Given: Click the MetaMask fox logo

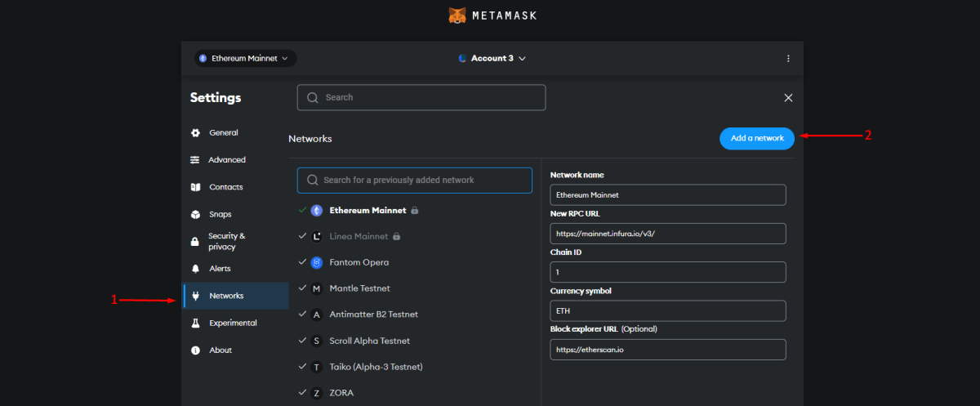Looking at the screenshot, I should pyautogui.click(x=458, y=16).
